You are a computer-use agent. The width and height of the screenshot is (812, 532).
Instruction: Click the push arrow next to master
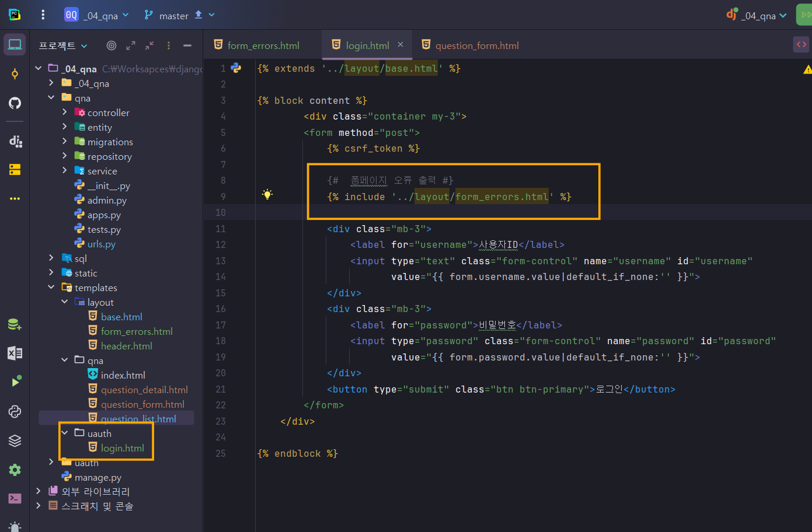pyautogui.click(x=198, y=15)
